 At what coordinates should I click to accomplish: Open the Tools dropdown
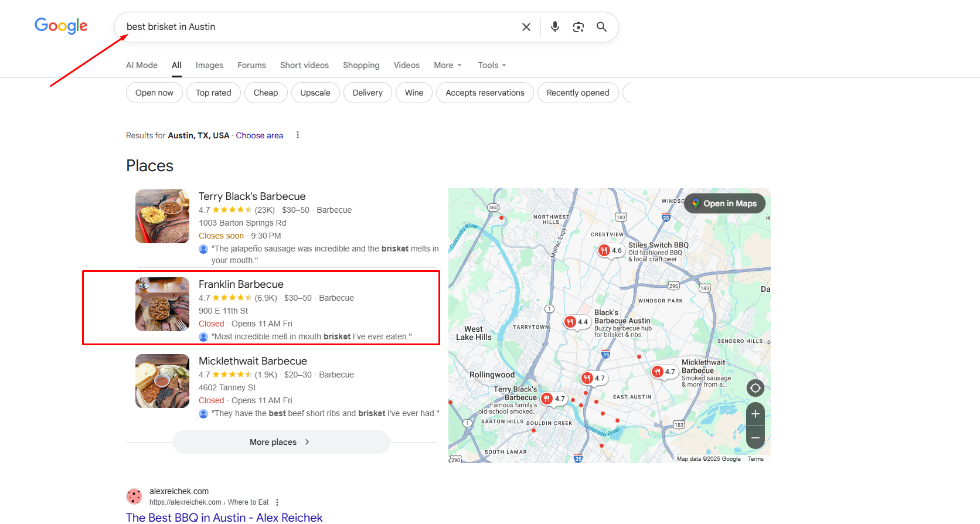492,65
